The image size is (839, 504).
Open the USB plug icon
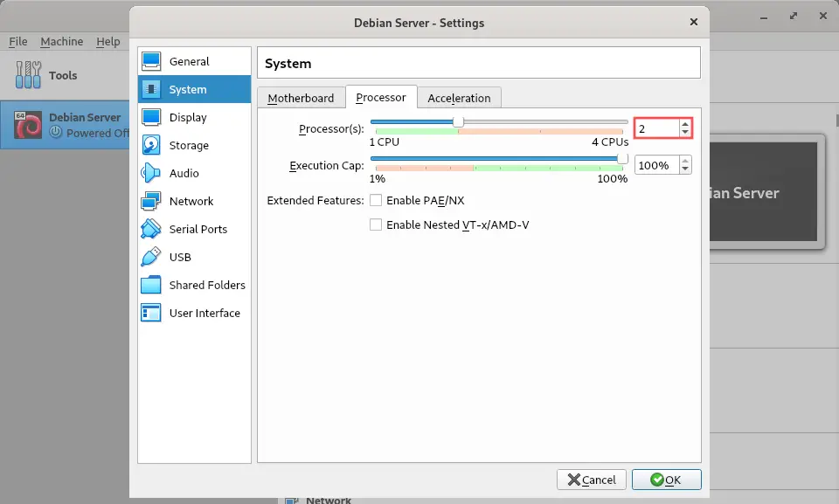click(151, 257)
